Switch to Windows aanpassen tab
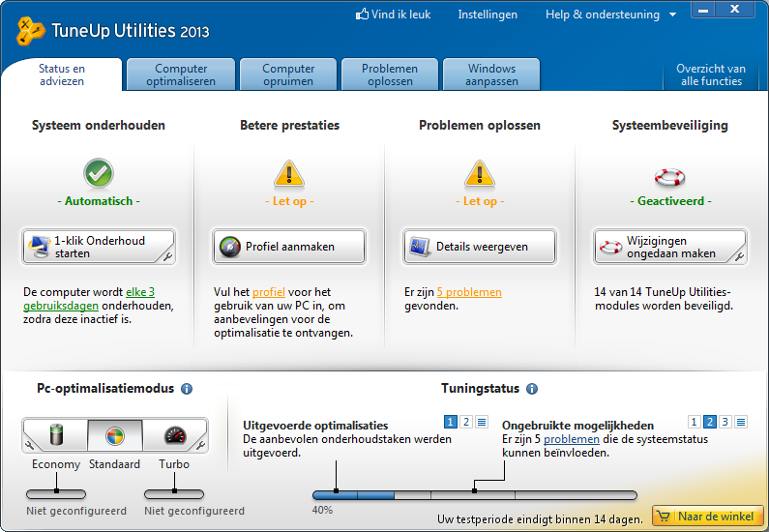 491,75
